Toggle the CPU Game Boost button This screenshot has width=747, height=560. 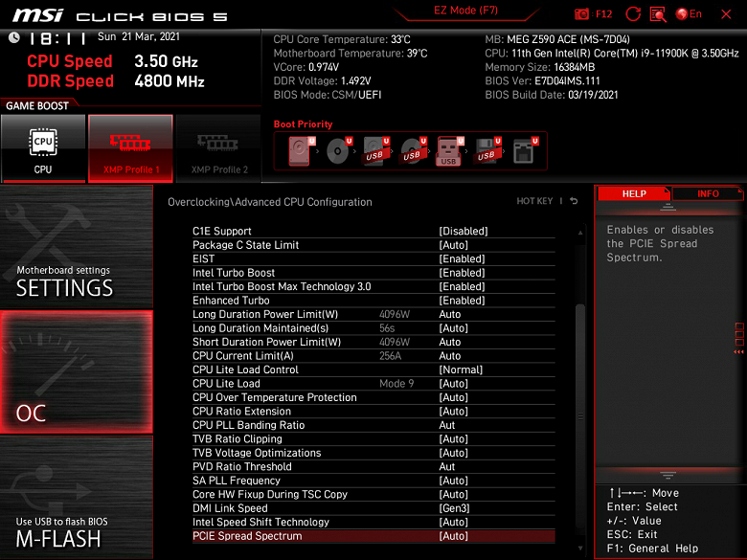43,148
